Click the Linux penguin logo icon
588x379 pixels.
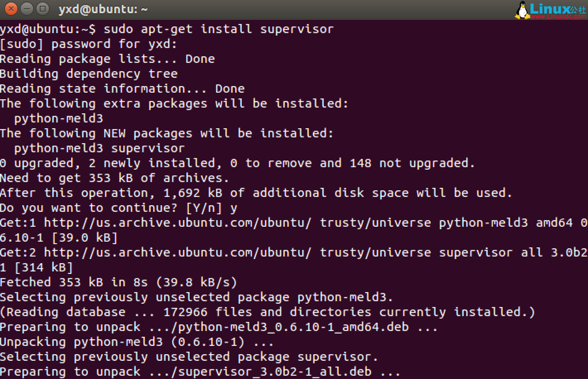[x=522, y=10]
